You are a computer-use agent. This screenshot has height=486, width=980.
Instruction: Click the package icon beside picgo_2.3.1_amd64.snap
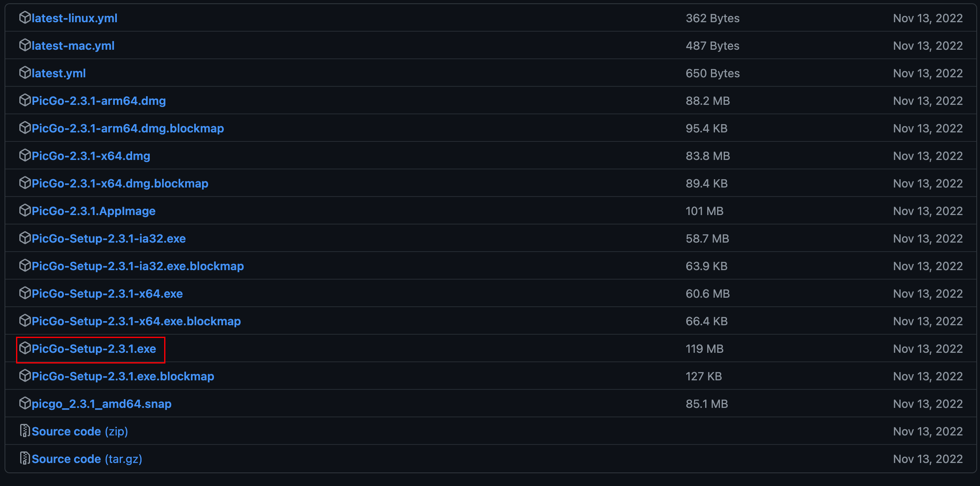[25, 403]
